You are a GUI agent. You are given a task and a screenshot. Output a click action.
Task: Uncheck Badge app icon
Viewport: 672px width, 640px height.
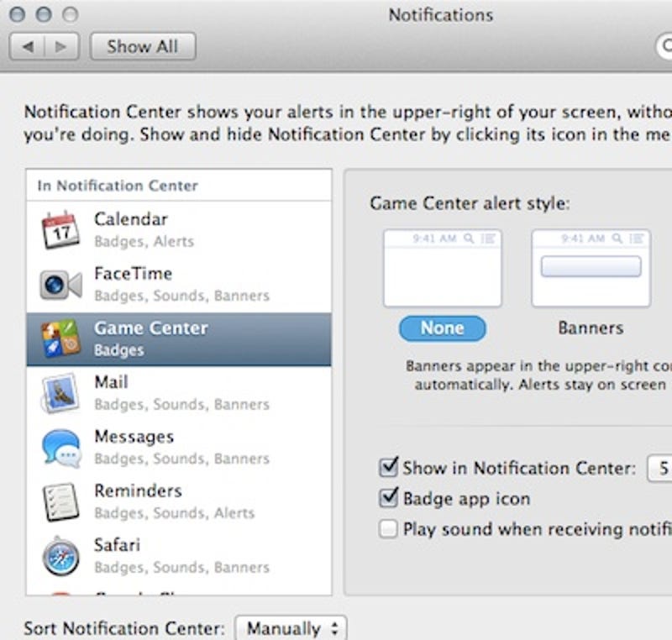click(x=388, y=498)
